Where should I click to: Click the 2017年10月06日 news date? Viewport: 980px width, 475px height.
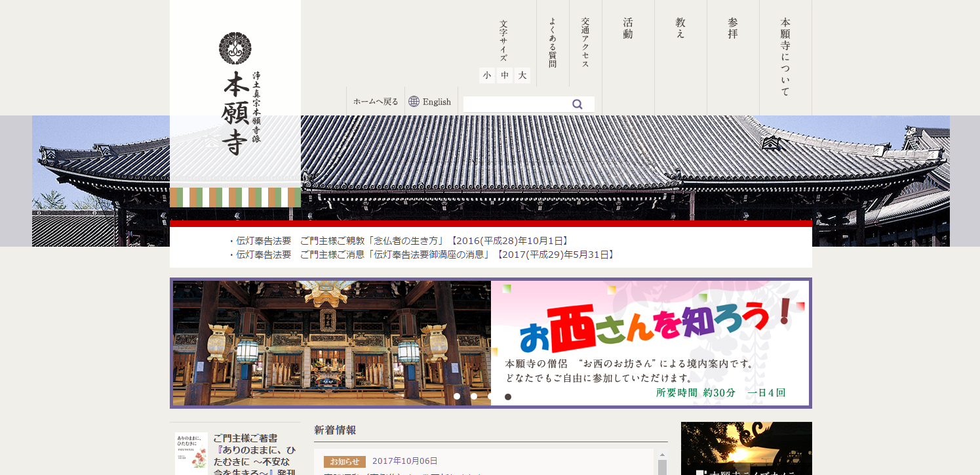(x=405, y=461)
